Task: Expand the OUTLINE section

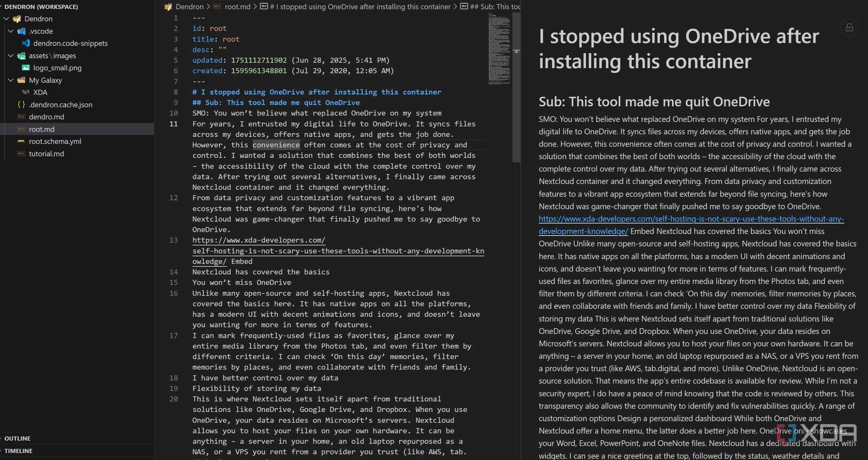Action: pyautogui.click(x=17, y=438)
